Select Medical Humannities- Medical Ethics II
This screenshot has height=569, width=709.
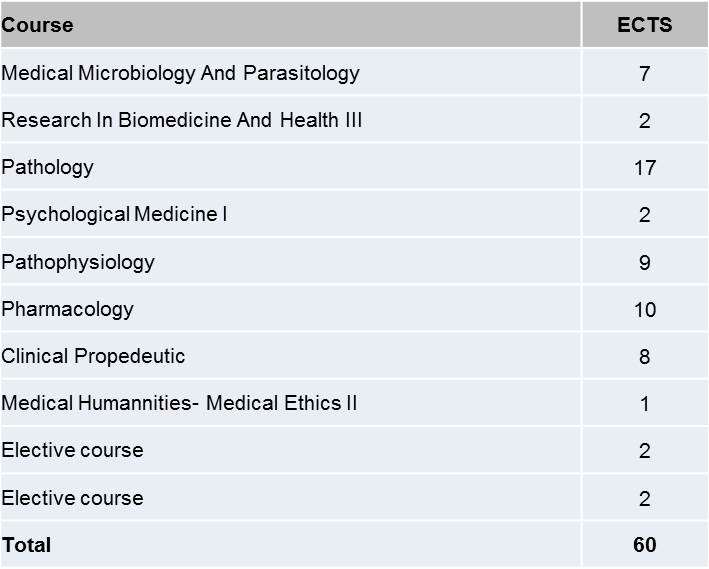179,403
